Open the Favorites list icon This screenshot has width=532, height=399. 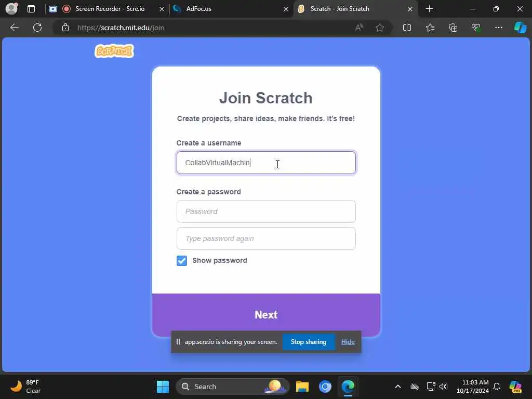[x=430, y=28]
